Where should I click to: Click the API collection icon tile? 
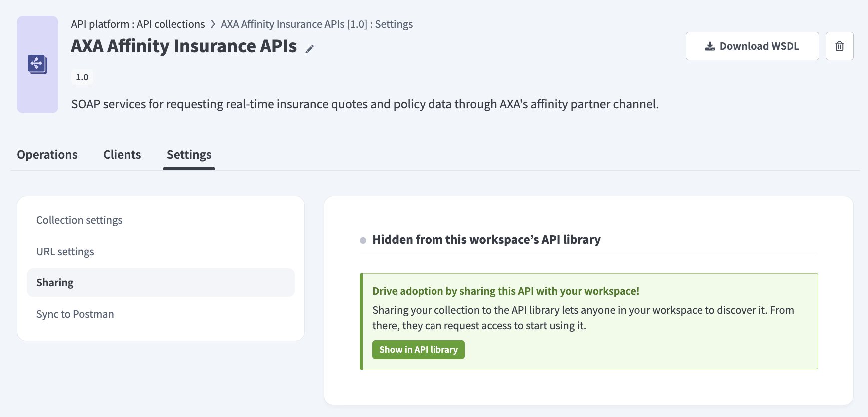37,64
